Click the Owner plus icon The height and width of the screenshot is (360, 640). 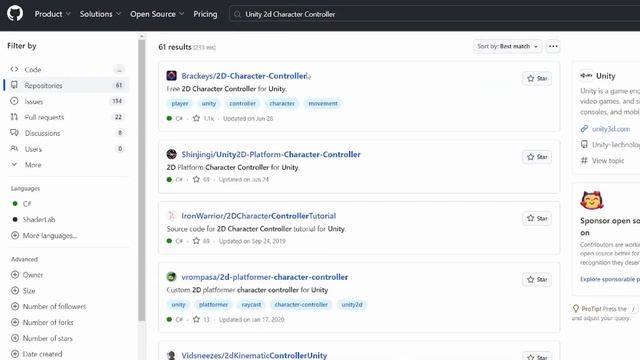coord(15,275)
